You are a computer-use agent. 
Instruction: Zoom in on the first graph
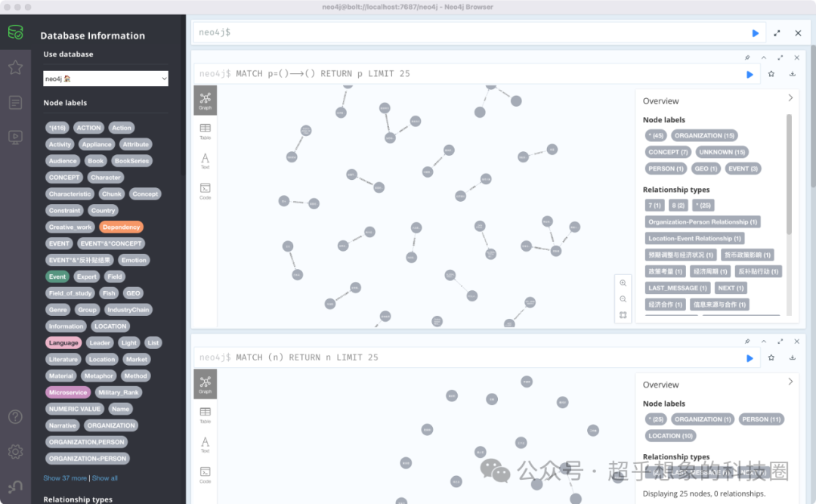623,283
